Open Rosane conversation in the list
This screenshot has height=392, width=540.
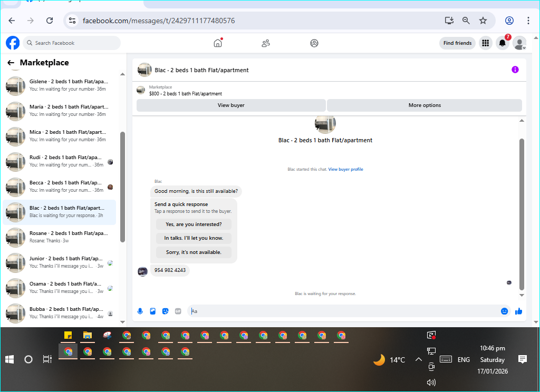60,237
